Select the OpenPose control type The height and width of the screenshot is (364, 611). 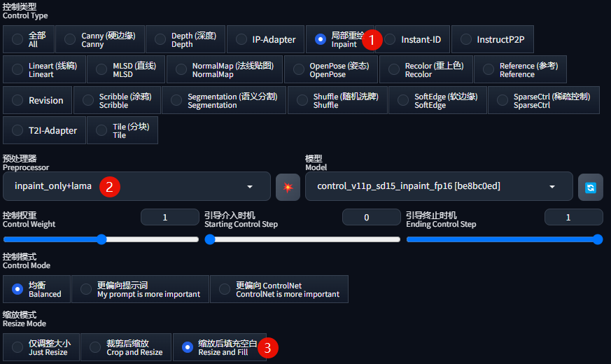tap(331, 70)
